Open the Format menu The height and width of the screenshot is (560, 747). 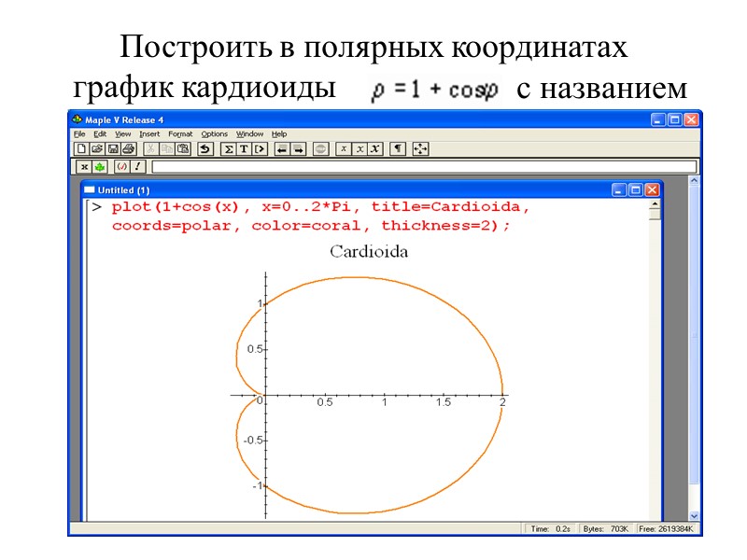tap(180, 134)
